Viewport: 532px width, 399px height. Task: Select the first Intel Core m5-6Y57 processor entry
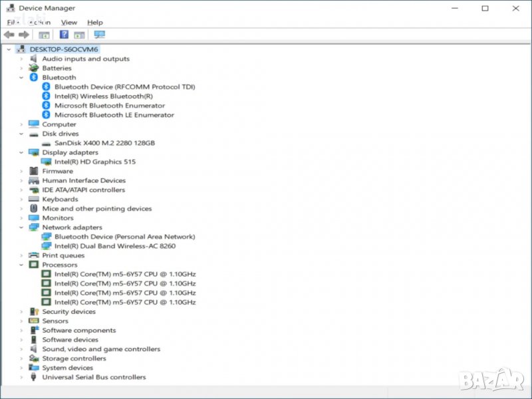[125, 274]
